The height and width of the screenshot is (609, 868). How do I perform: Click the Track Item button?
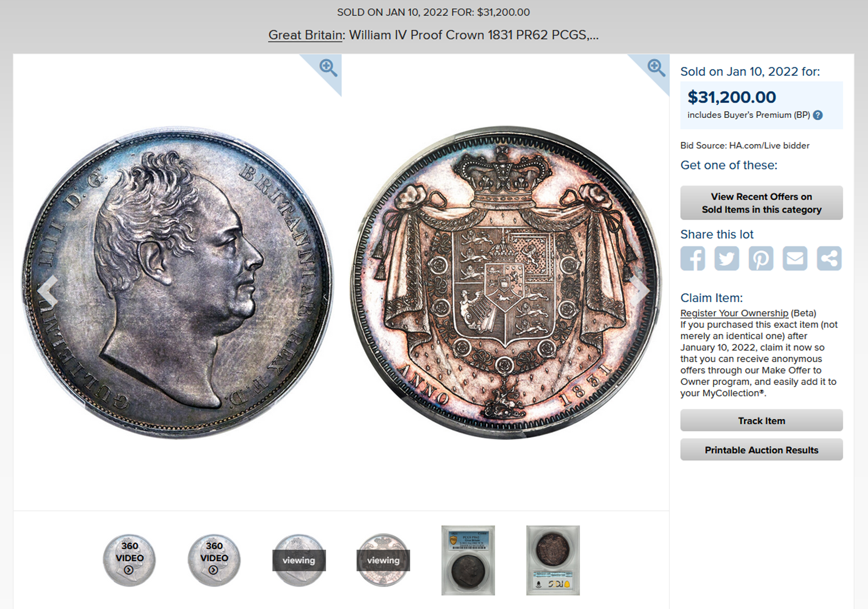[x=762, y=421]
